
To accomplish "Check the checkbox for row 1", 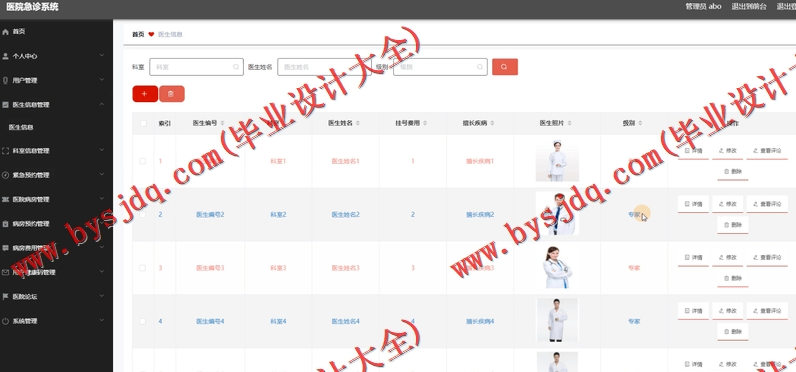I will point(143,161).
